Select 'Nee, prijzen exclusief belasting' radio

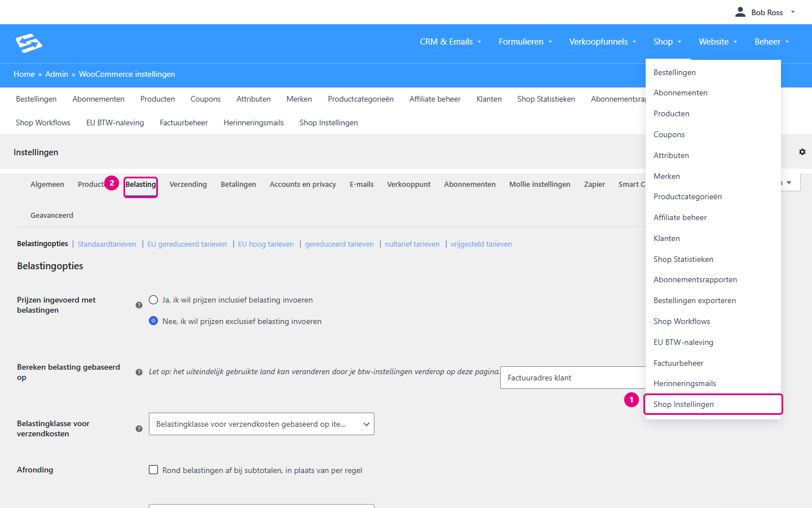(x=153, y=321)
